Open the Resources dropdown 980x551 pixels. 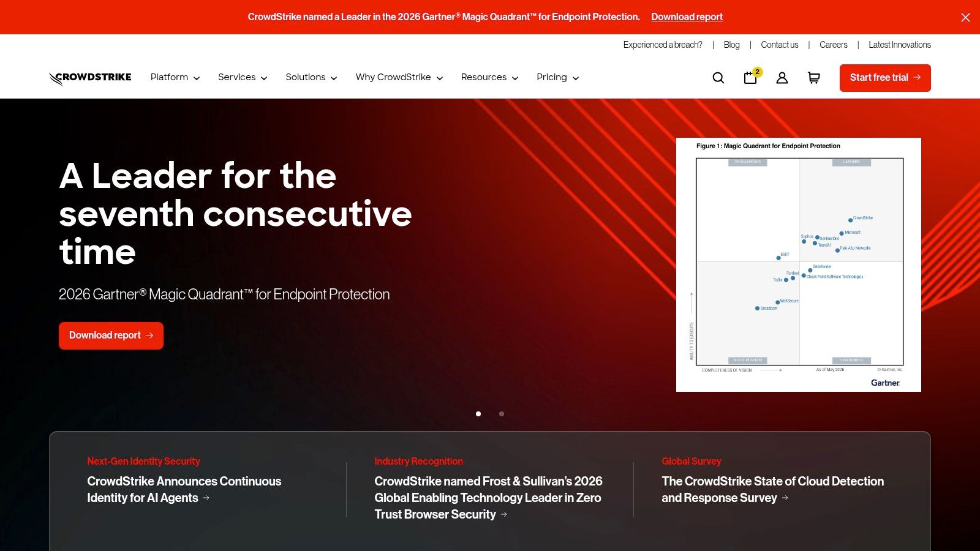point(490,77)
